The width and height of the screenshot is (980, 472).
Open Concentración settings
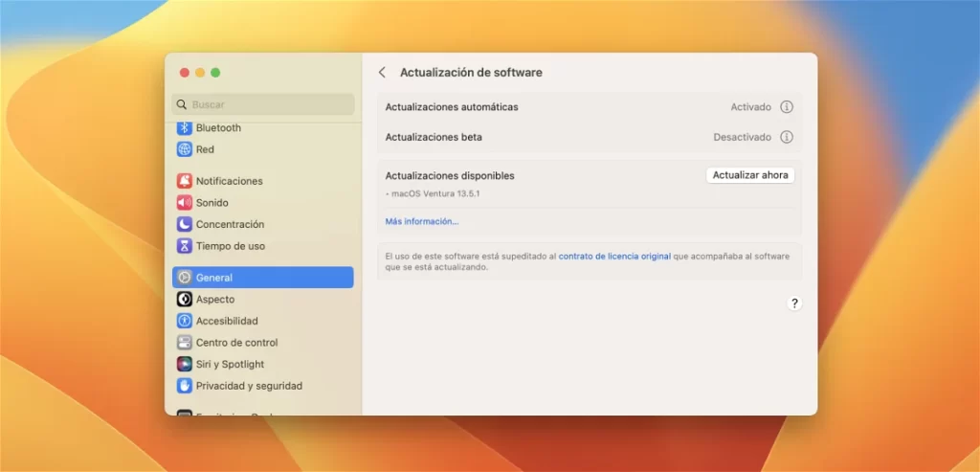click(263, 224)
